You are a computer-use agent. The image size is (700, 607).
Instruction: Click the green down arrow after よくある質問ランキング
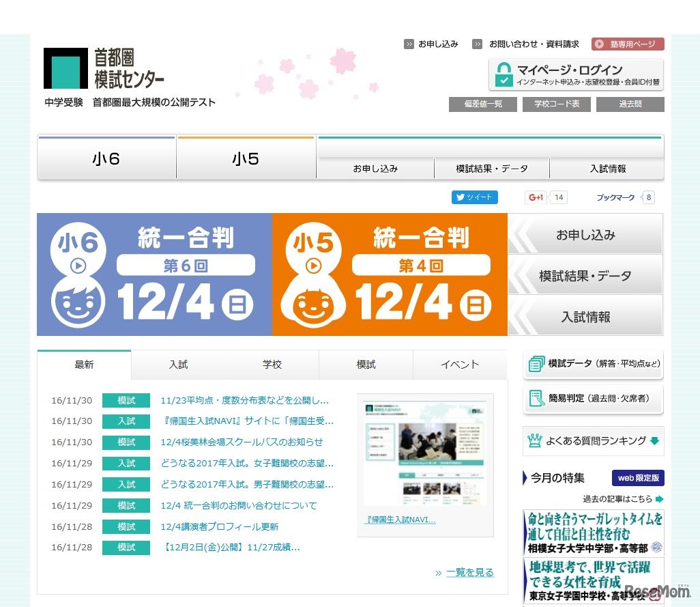click(x=655, y=441)
